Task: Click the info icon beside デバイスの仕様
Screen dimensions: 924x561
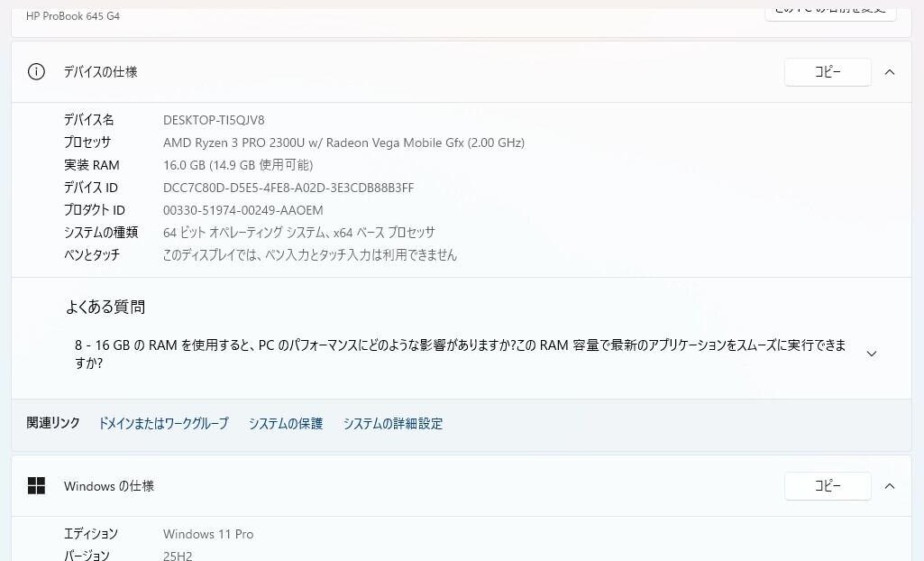Action: tap(36, 72)
